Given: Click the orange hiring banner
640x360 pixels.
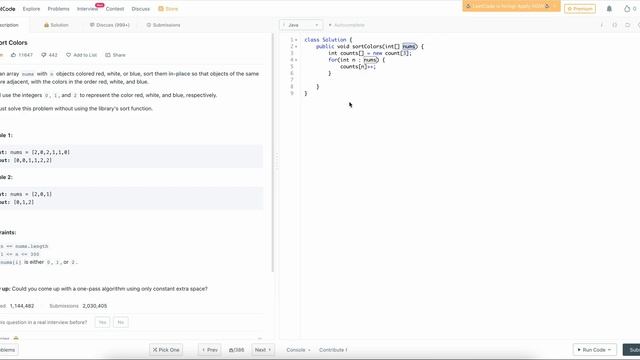Looking at the screenshot, I should [x=511, y=6].
